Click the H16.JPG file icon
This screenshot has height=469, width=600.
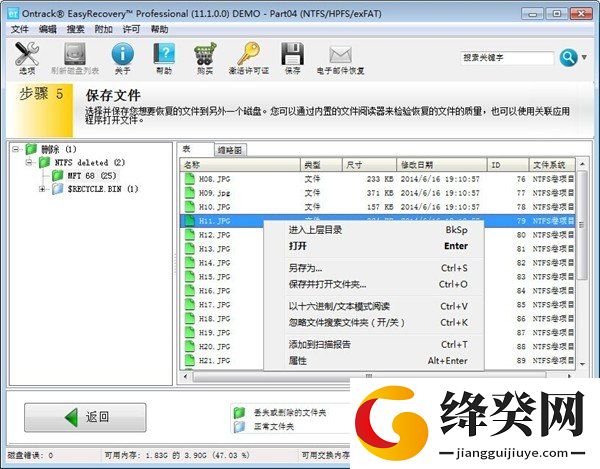pyautogui.click(x=189, y=290)
